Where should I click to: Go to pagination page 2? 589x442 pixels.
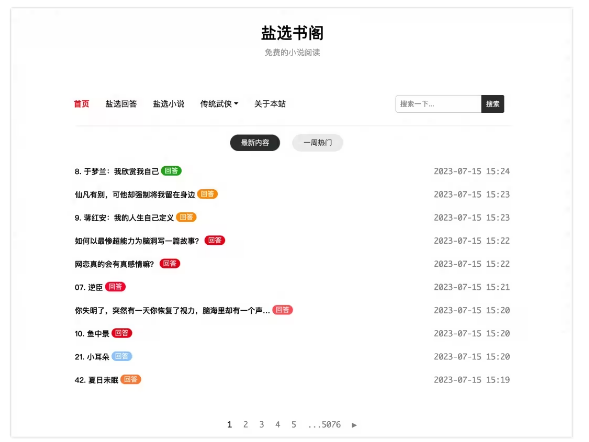[246, 425]
